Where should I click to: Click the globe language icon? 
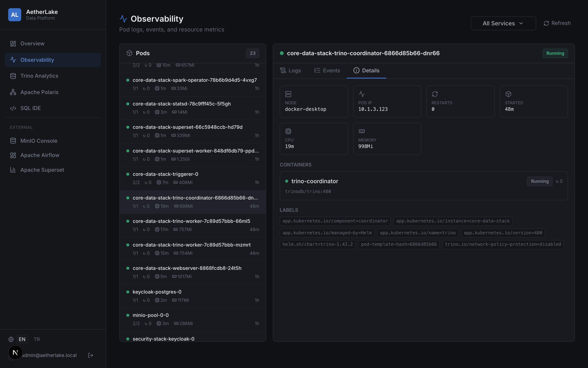tap(11, 339)
